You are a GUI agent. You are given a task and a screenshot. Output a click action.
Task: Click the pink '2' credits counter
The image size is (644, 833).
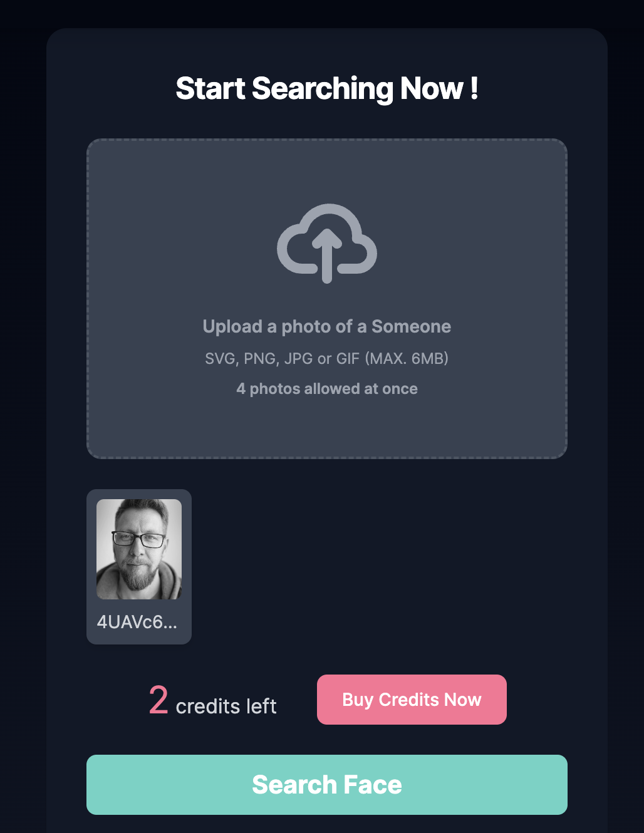pos(158,700)
